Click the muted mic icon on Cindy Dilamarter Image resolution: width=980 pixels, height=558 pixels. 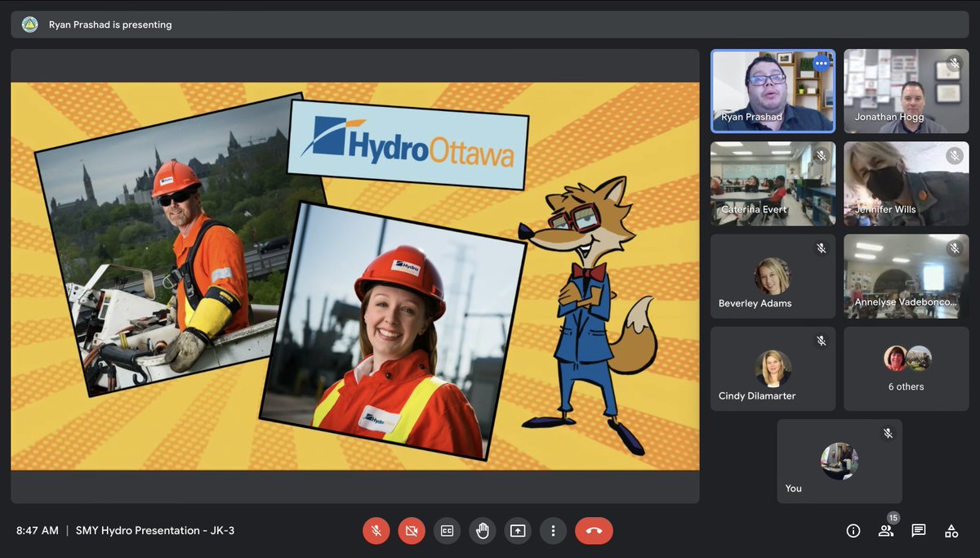click(x=821, y=341)
